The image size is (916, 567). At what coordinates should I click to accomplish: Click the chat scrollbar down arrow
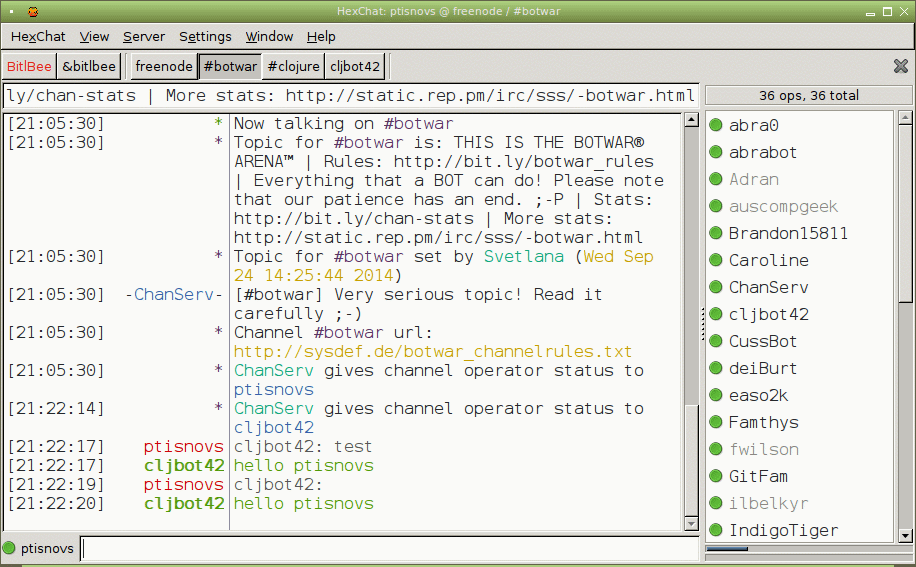(x=691, y=524)
